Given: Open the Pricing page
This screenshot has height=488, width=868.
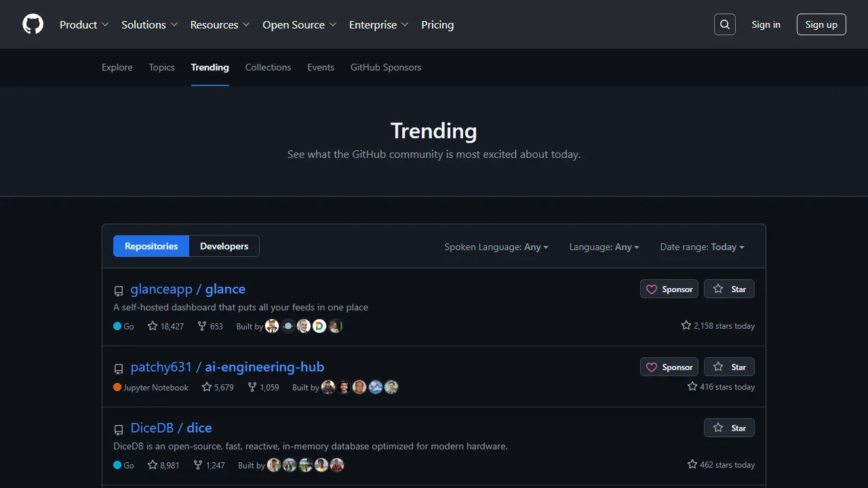Looking at the screenshot, I should pyautogui.click(x=437, y=24).
